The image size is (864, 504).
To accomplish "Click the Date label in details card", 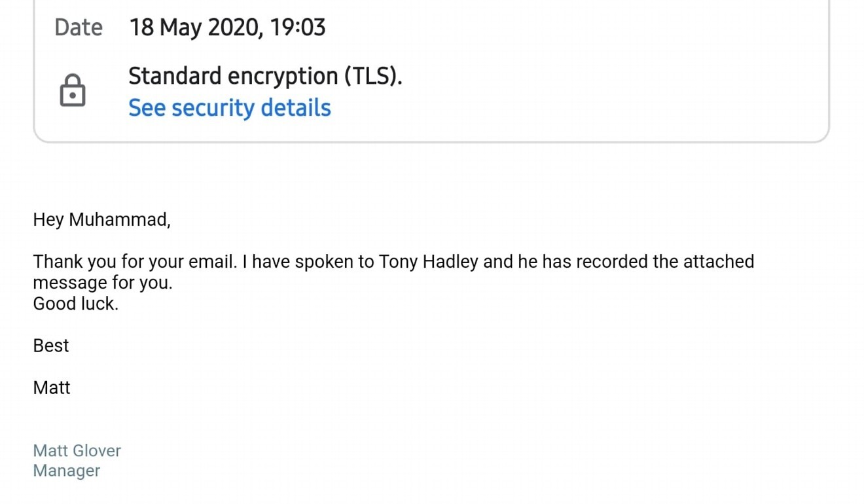I will [x=79, y=27].
